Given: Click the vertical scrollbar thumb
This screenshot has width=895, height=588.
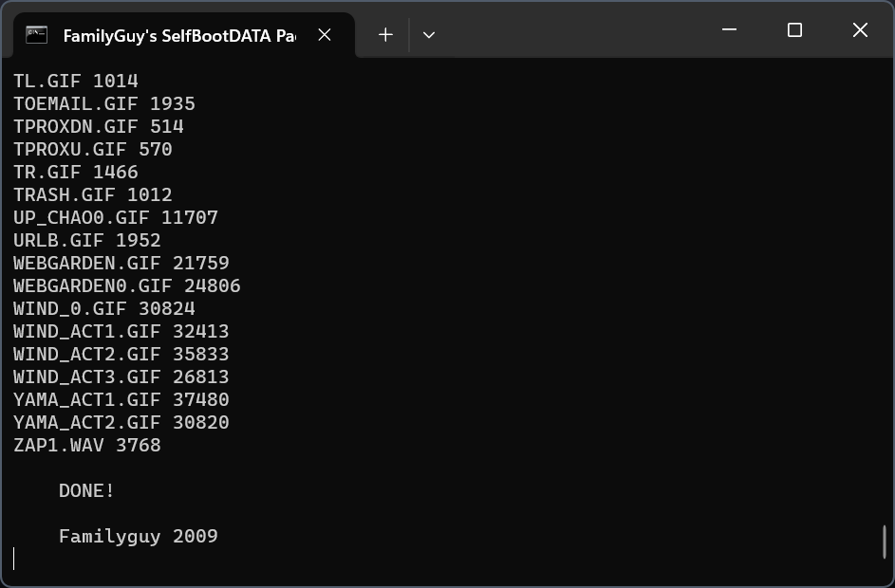Looking at the screenshot, I should (x=885, y=542).
